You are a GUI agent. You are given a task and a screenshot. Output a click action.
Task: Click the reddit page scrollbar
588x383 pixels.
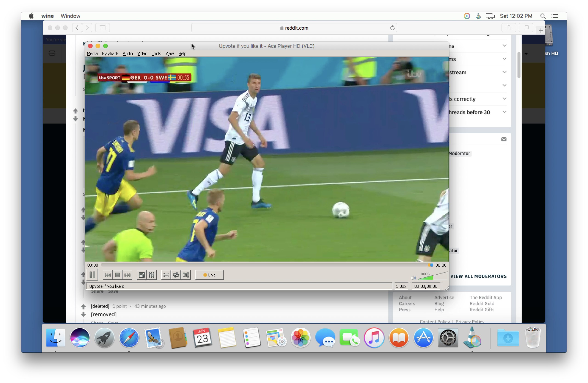[x=519, y=65]
